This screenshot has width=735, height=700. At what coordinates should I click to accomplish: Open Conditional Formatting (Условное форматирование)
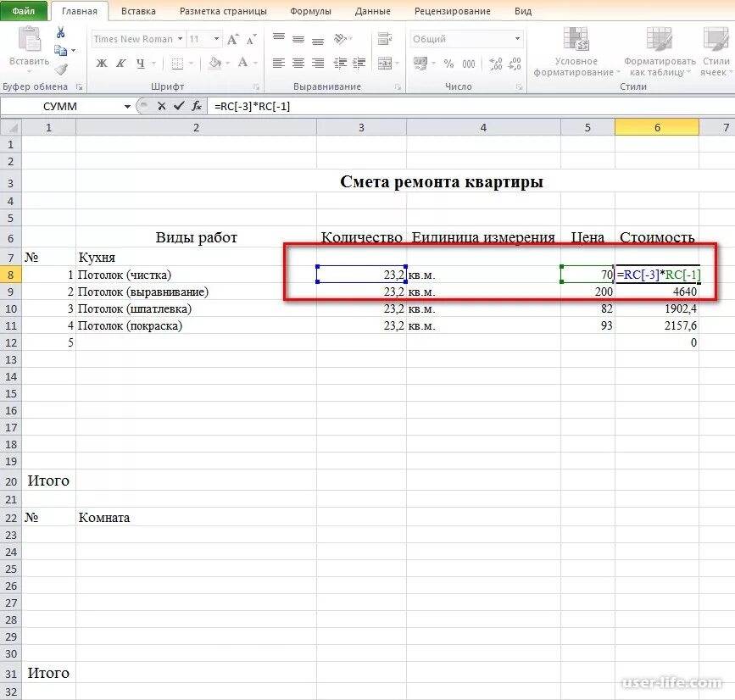pyautogui.click(x=576, y=52)
